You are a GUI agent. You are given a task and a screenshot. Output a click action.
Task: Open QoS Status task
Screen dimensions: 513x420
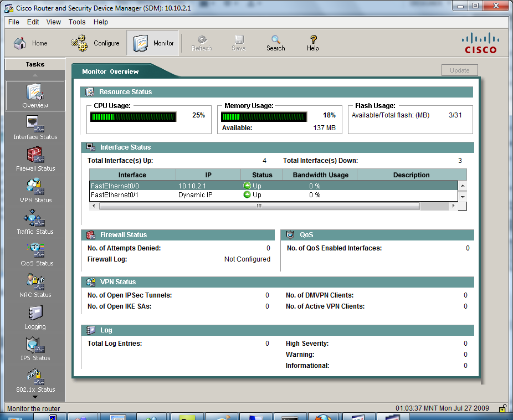[37, 254]
